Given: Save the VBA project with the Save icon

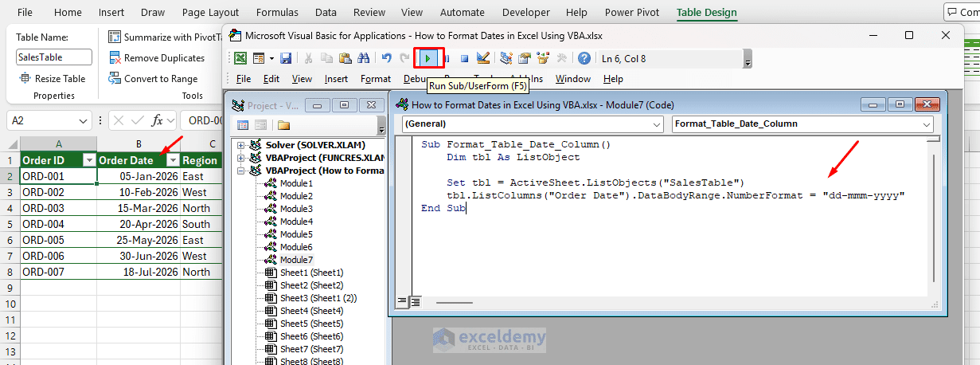Looking at the screenshot, I should pos(286,58).
